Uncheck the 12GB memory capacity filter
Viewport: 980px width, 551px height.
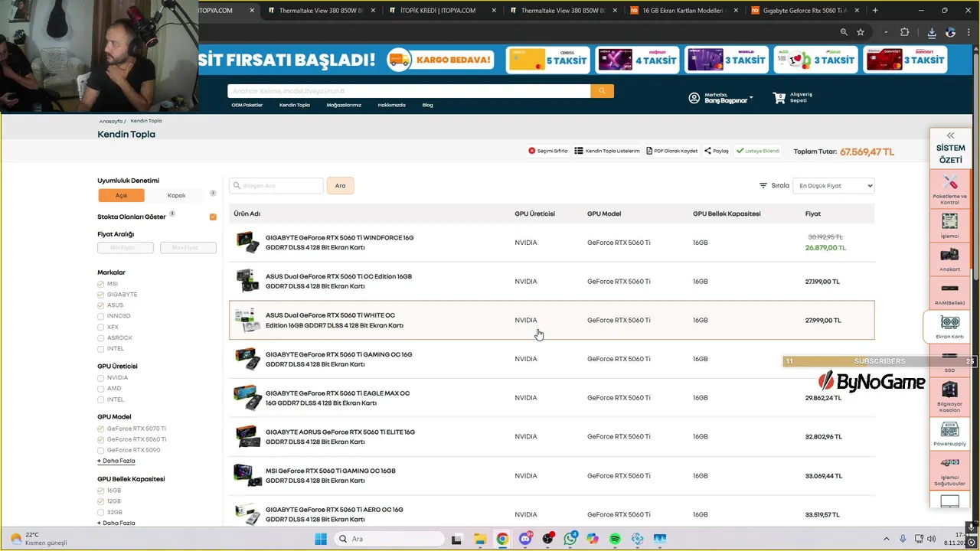click(x=101, y=501)
